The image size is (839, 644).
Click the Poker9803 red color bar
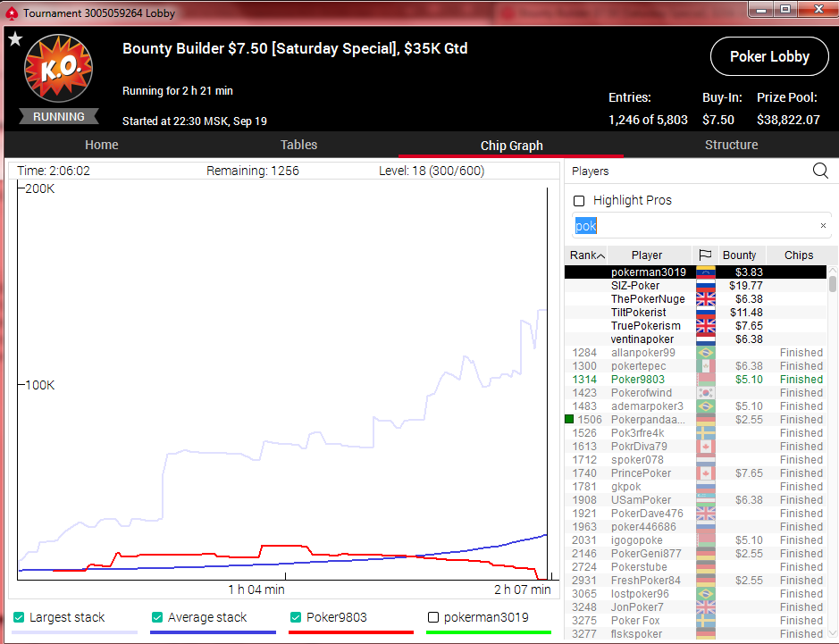[x=351, y=632]
